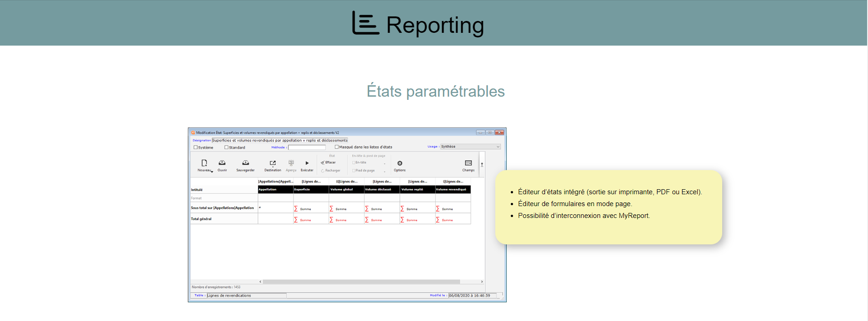
Task: Click Somme sigma for Superficie in Total général row
Action: (296, 220)
